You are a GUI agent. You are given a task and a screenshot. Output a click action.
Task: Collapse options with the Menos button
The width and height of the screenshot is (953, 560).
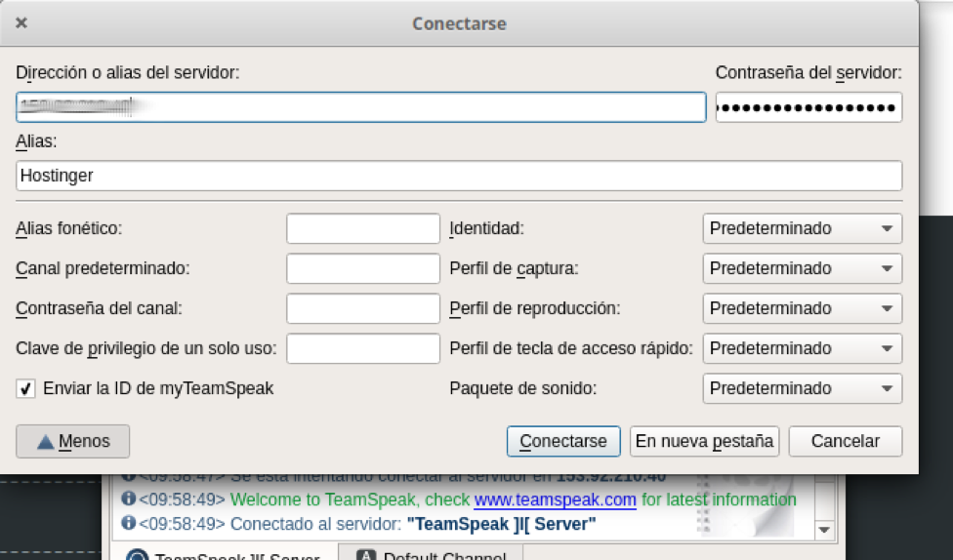point(73,441)
